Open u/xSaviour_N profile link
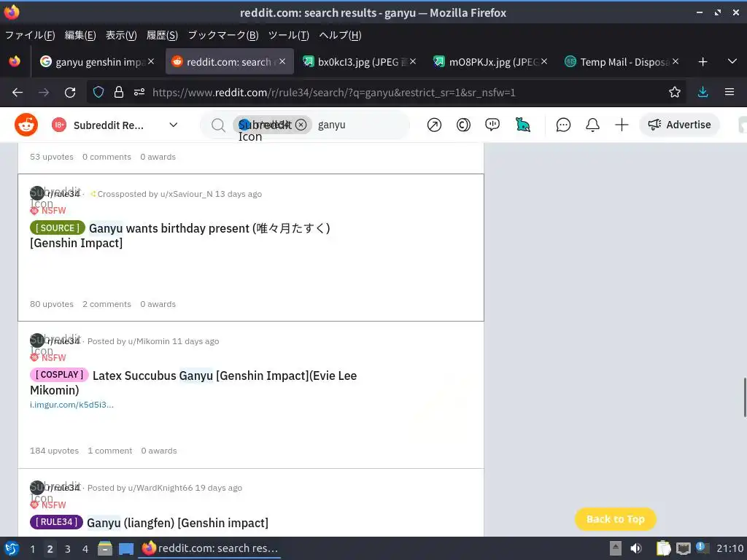This screenshot has height=560, width=747. click(186, 194)
